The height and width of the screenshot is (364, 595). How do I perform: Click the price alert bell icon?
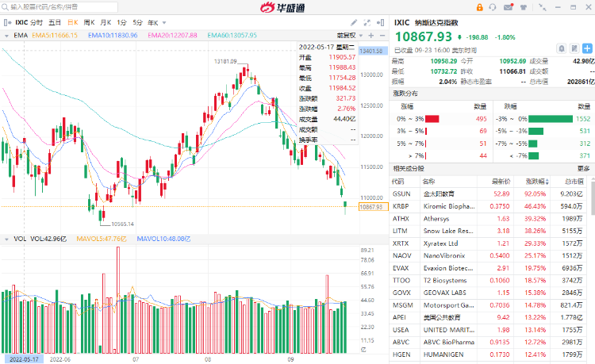561,48
